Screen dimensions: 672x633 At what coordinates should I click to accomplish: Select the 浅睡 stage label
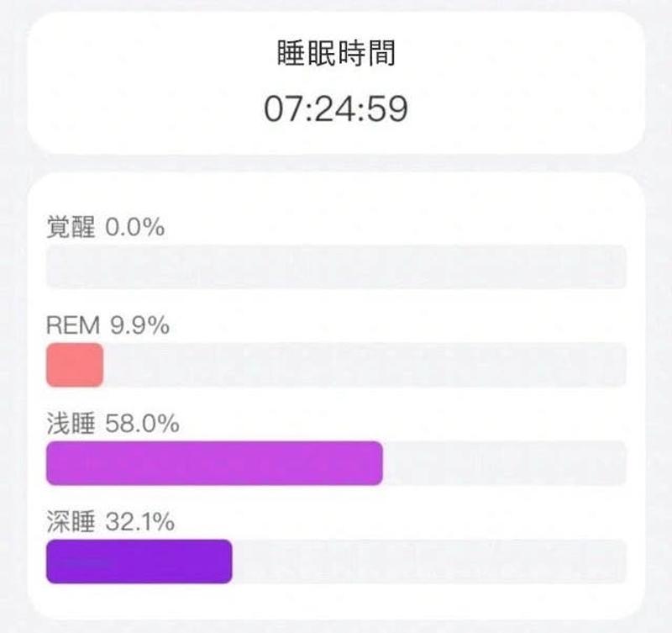point(71,425)
